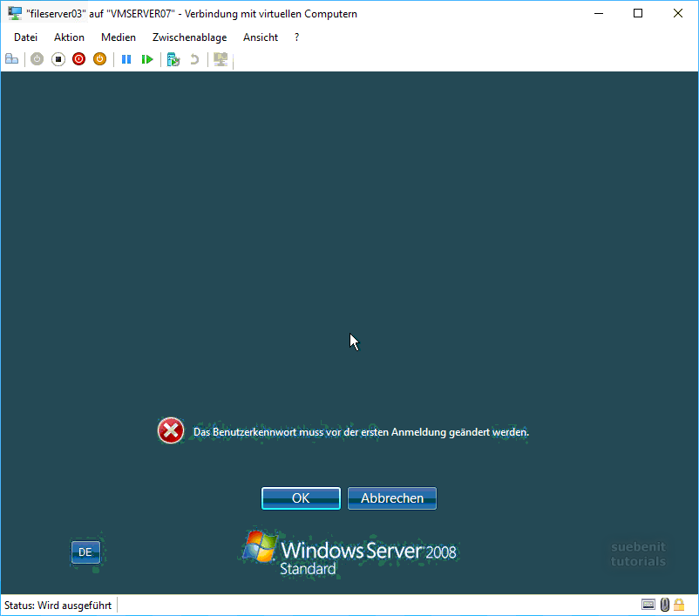
Task: Open the Zwischenablage menu
Action: tap(189, 37)
